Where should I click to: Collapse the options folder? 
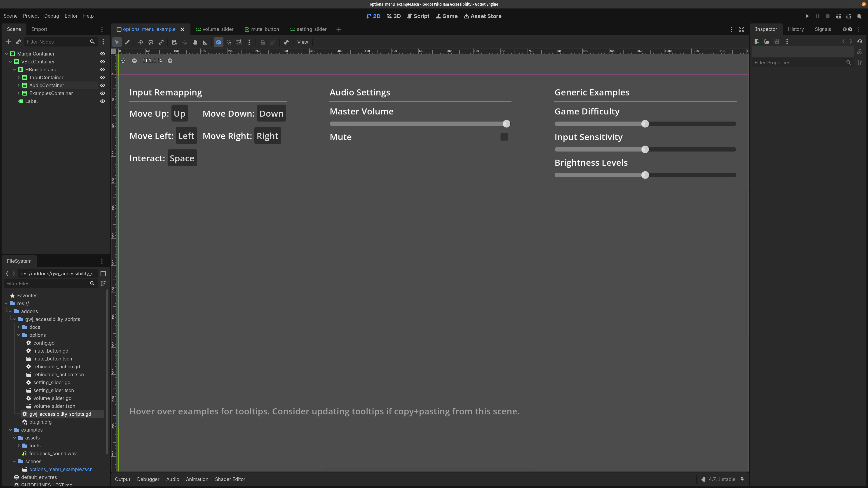pyautogui.click(x=19, y=335)
